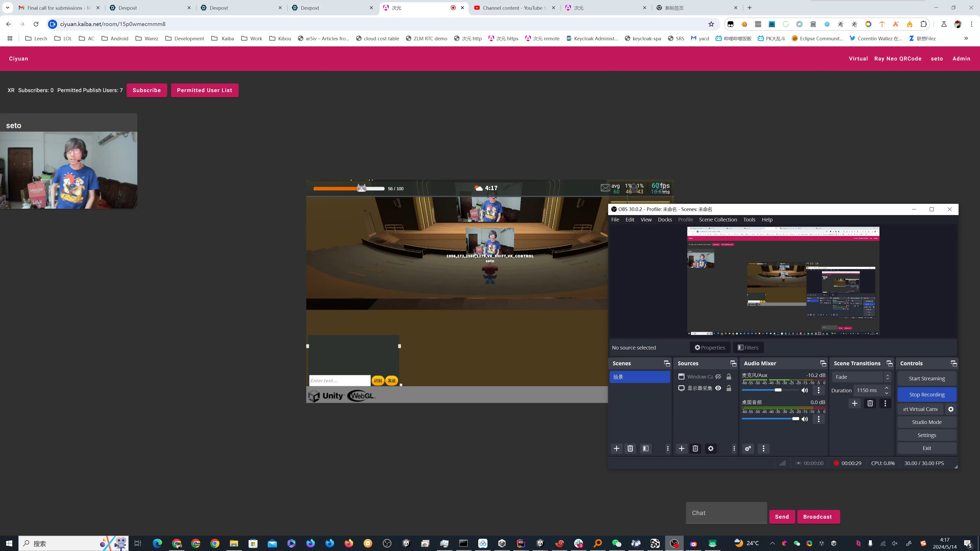This screenshot has height=551, width=980.
Task: Open 桌面音频 options three-dot menu
Action: 819,419
